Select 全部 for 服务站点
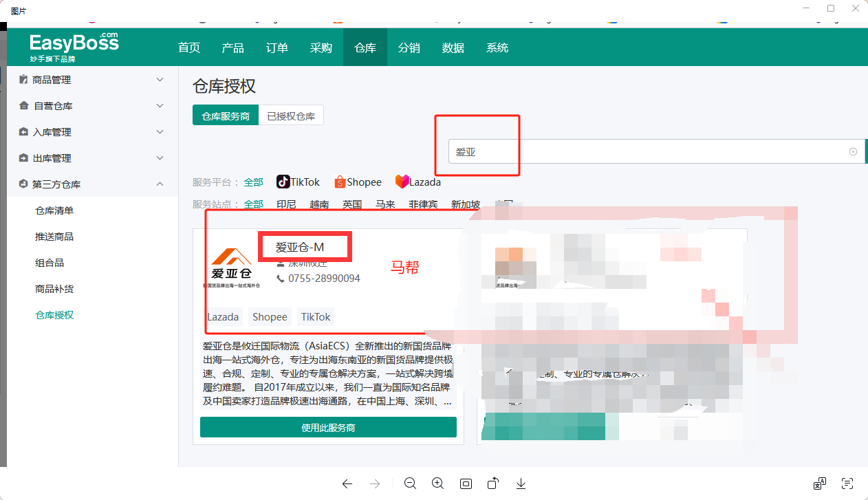The width and height of the screenshot is (868, 500). (253, 204)
